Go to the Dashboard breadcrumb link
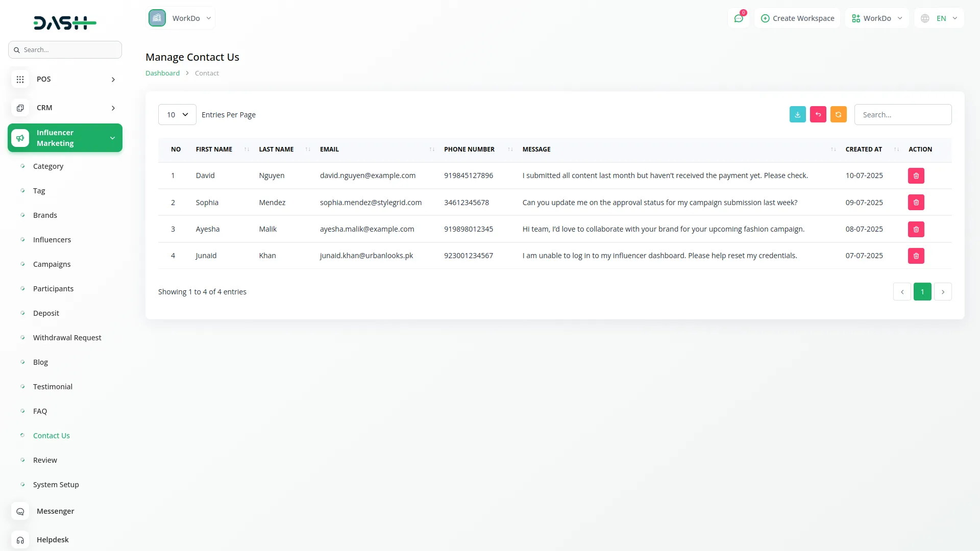 pyautogui.click(x=162, y=73)
